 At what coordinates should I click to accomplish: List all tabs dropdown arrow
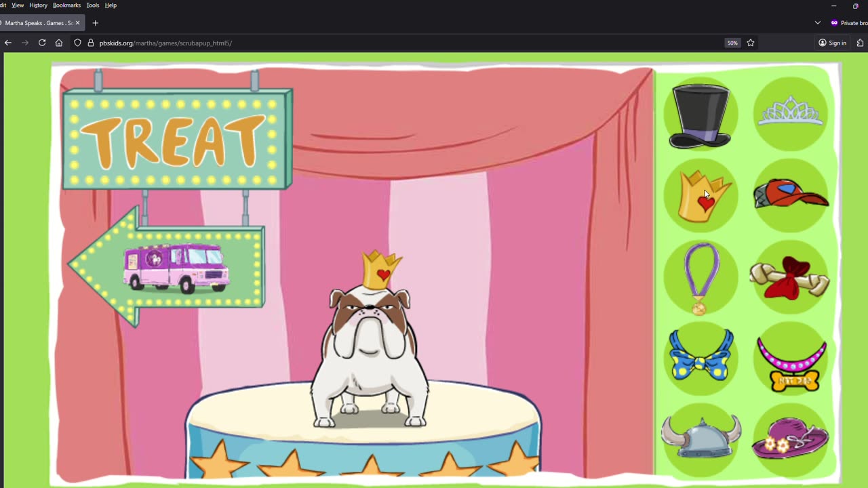818,23
